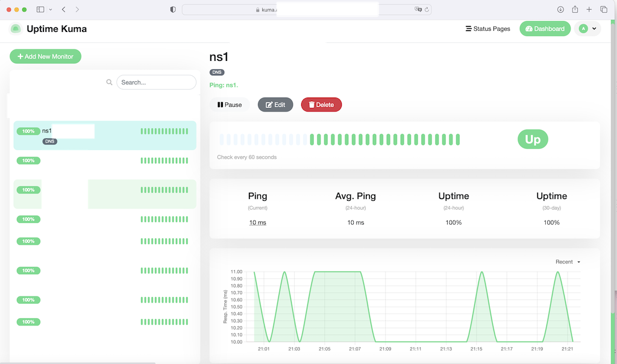The height and width of the screenshot is (364, 617).
Task: Click the Safari address bar
Action: [x=307, y=10]
